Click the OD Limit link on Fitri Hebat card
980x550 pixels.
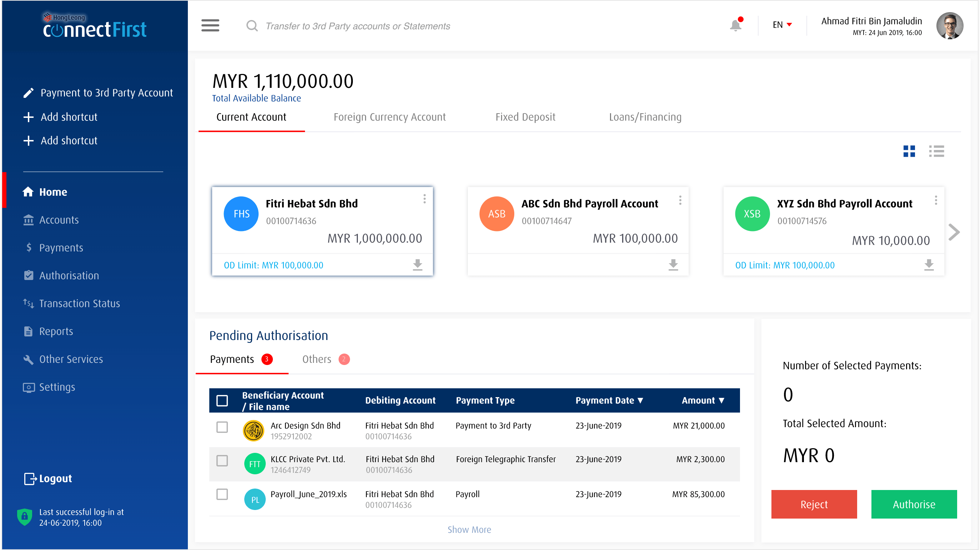click(x=273, y=265)
